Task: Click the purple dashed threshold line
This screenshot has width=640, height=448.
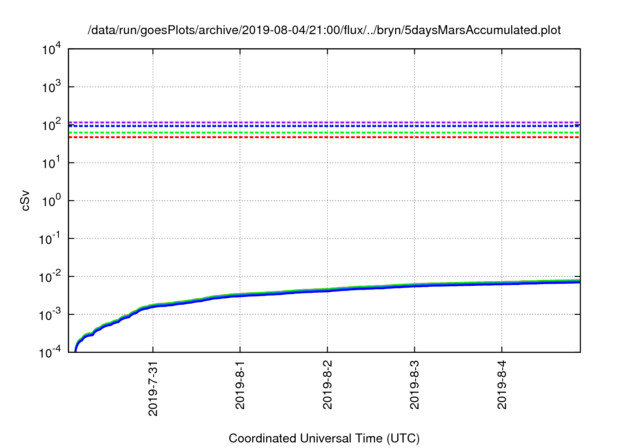Action: coord(324,122)
